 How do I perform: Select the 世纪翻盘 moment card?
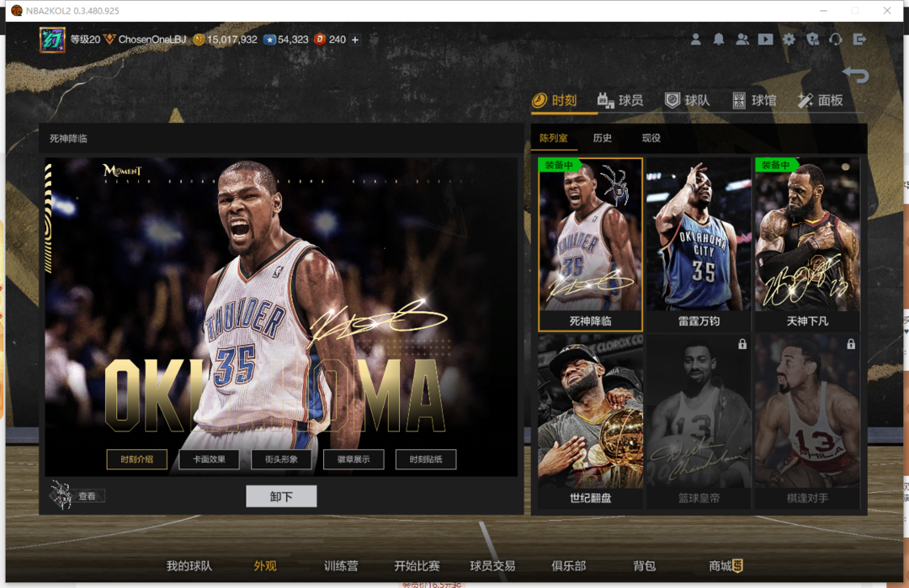click(590, 421)
